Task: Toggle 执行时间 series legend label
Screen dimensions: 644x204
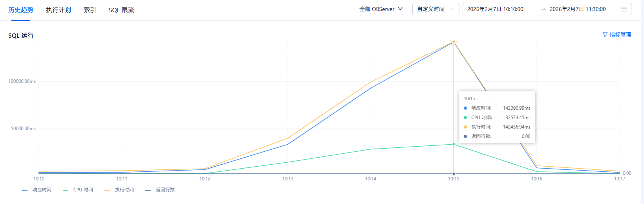Action: pyautogui.click(x=124, y=190)
